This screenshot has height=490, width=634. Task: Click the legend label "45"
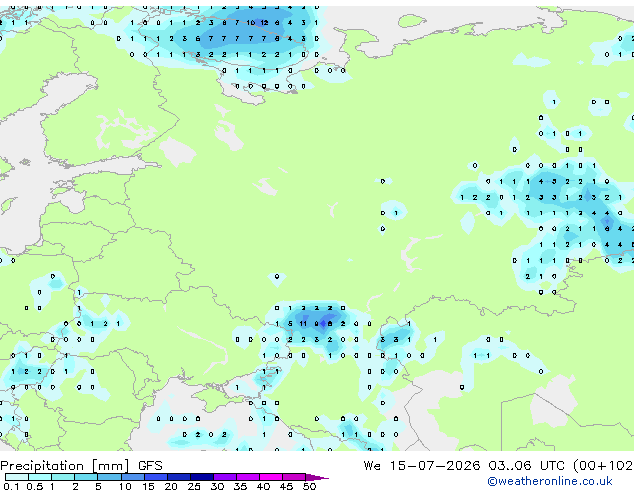point(286,486)
